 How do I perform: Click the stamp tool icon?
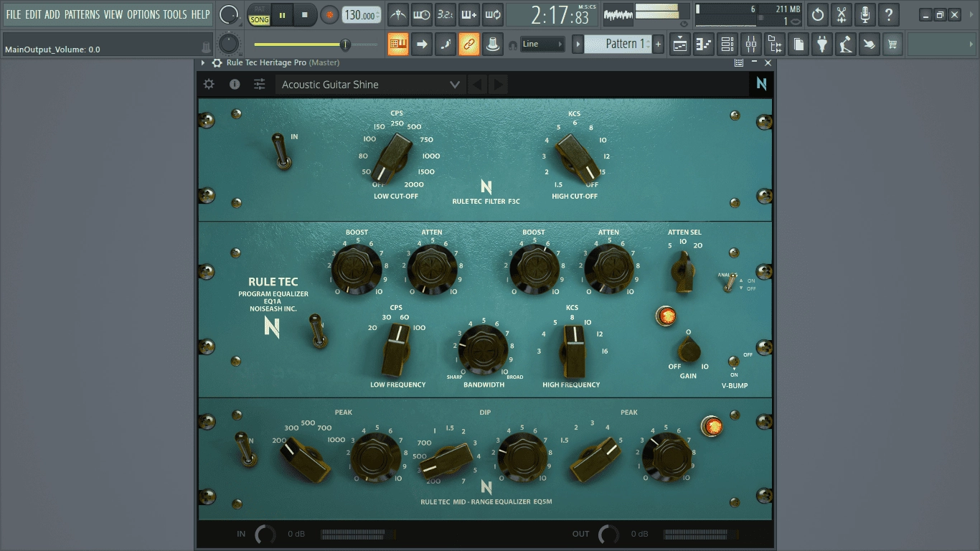(x=492, y=44)
